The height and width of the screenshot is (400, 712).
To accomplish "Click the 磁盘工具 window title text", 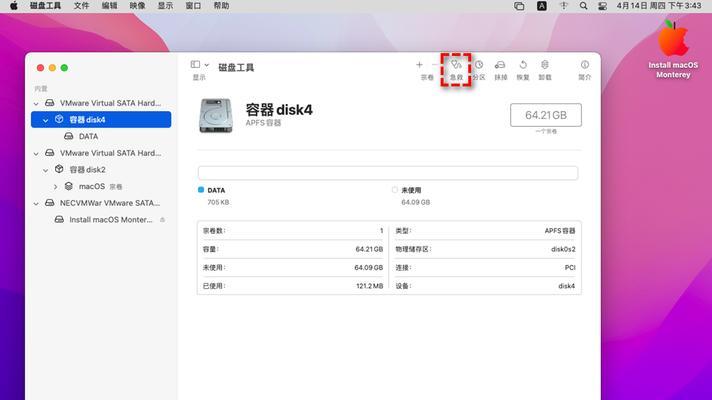I will [236, 67].
